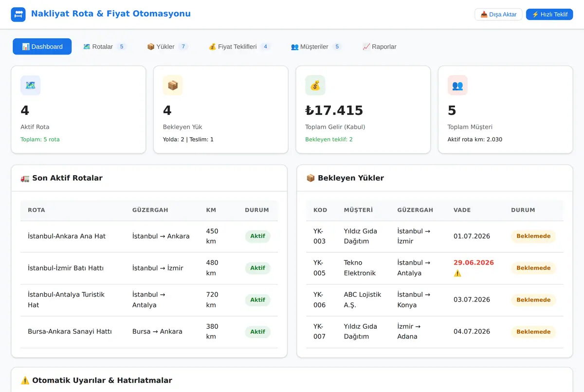
Task: Click the package icon on Bekleyen Yük card
Action: click(x=173, y=85)
